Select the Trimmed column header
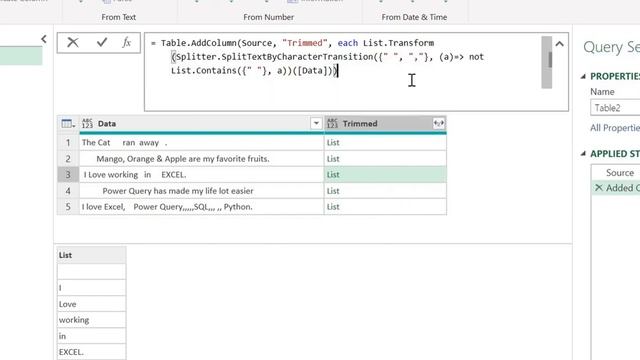This screenshot has height=360, width=640. pyautogui.click(x=385, y=123)
